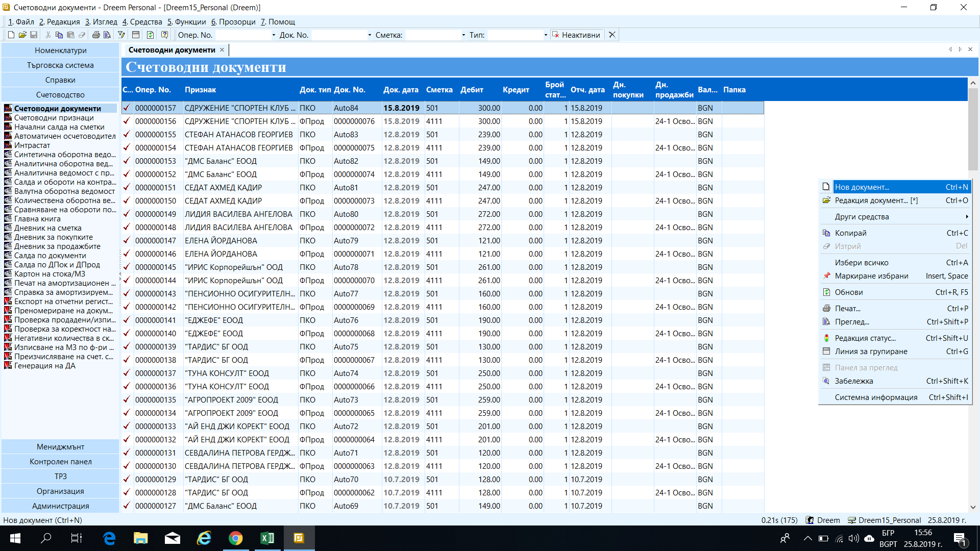Open the Док. No. dropdown arrow

[370, 35]
